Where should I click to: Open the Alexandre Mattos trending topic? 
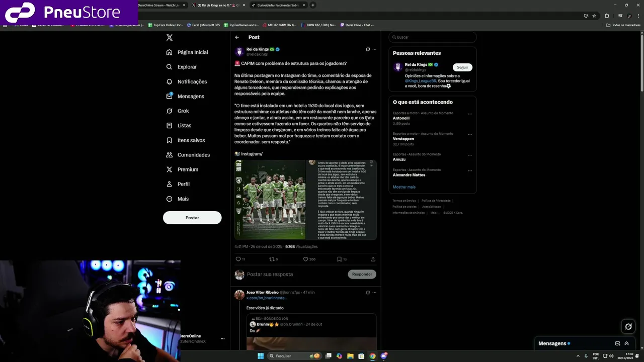pyautogui.click(x=409, y=175)
